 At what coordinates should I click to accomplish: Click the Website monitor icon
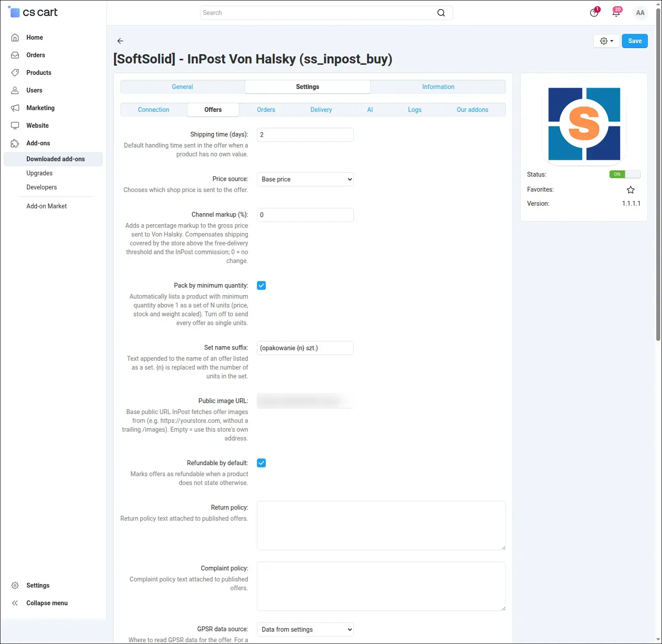(15, 126)
